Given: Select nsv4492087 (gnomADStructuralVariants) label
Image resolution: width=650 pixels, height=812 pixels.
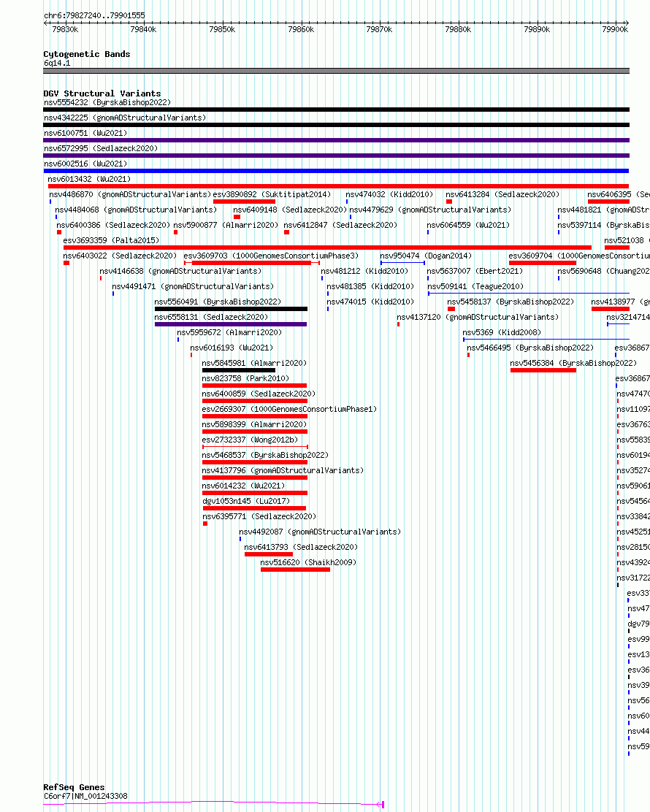Looking at the screenshot, I should [x=320, y=532].
